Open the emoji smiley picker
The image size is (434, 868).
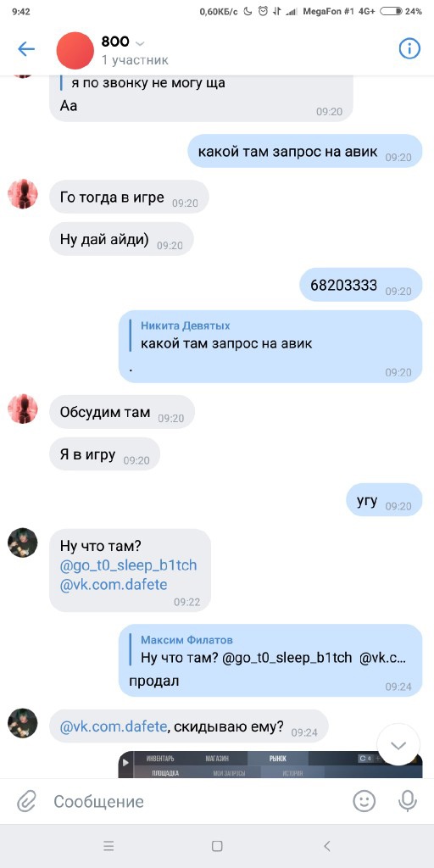(364, 801)
